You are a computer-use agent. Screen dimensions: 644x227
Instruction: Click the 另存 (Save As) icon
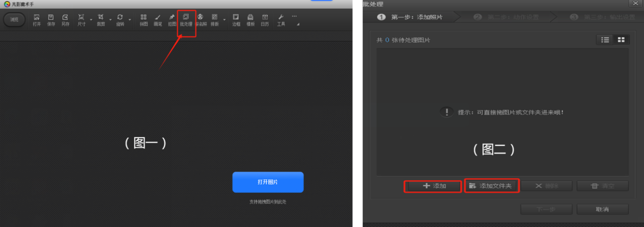click(65, 20)
